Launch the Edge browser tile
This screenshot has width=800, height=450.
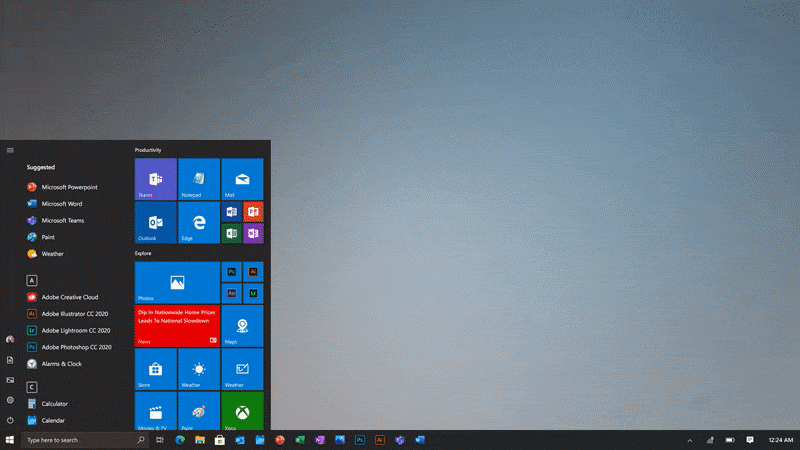[x=198, y=222]
